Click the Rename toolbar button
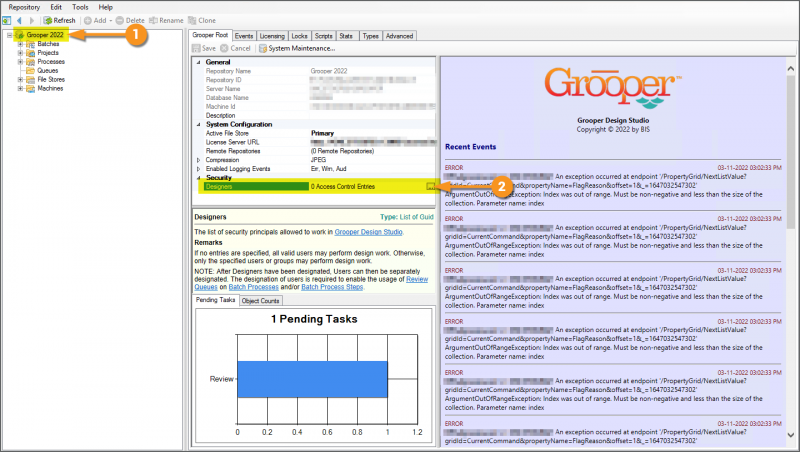Viewport: 800px width, 452px height. (166, 20)
